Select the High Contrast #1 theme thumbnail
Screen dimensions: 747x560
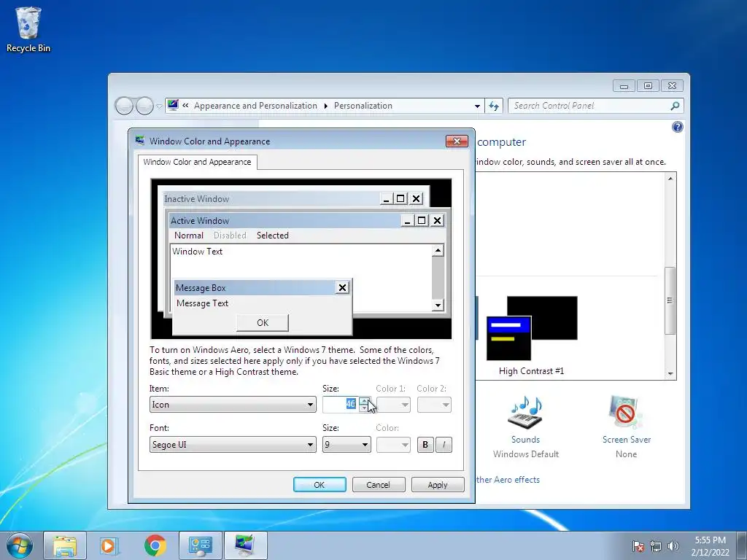[532, 329]
